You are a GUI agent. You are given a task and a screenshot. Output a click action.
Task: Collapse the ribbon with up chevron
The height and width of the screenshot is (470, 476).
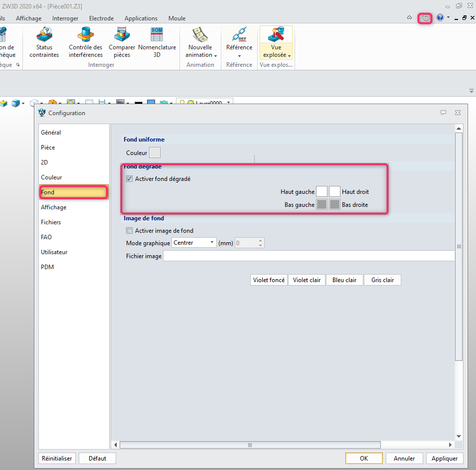[410, 17]
